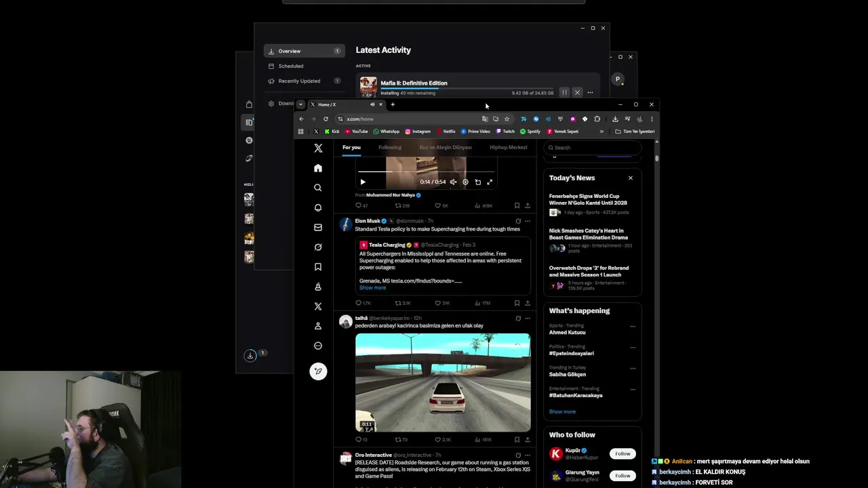The width and height of the screenshot is (868, 488).
Task: Expand the Chrome tab search dropdown
Action: [300, 104]
